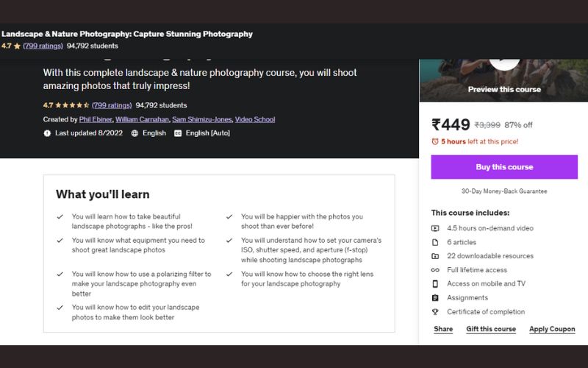Click 'Certificate of completion' text
Viewport: 588px width, 368px height.
coord(486,311)
